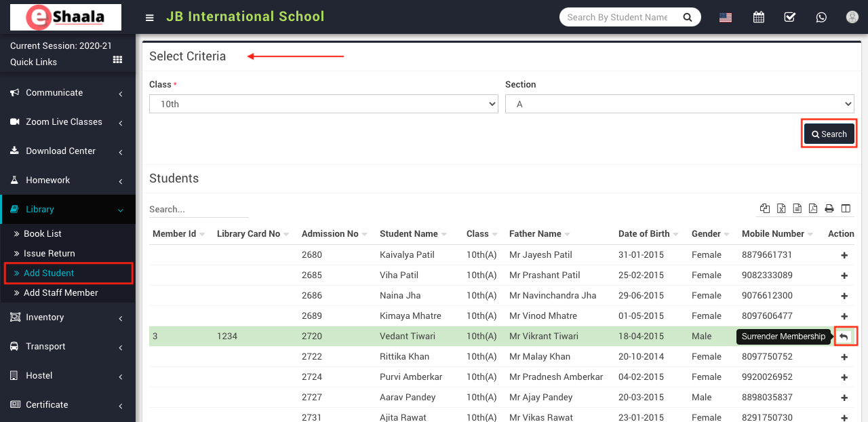This screenshot has height=422, width=868.
Task: Export students list to Excel
Action: click(781, 208)
